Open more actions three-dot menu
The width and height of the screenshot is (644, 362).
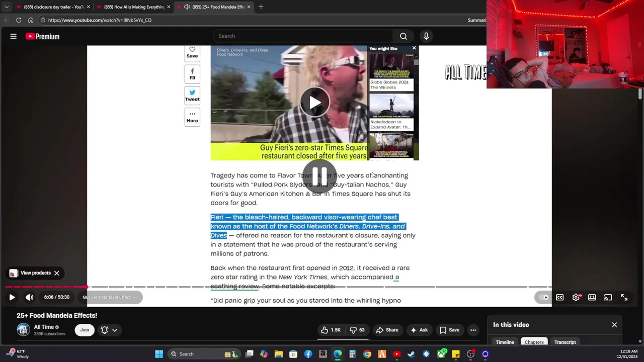click(x=473, y=330)
